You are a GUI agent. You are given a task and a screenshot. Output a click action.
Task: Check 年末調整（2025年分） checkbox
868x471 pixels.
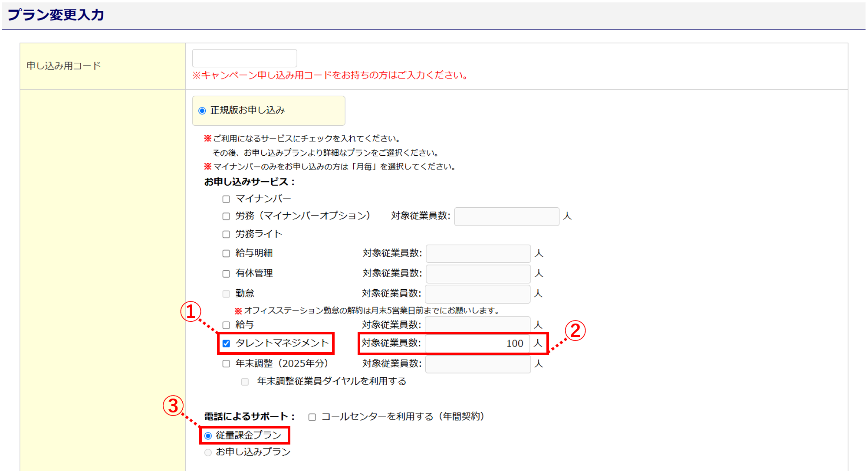click(x=226, y=363)
